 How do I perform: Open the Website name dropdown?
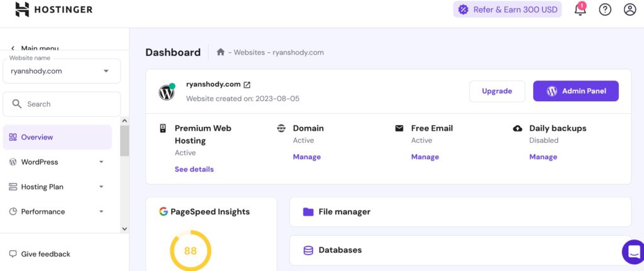62,71
